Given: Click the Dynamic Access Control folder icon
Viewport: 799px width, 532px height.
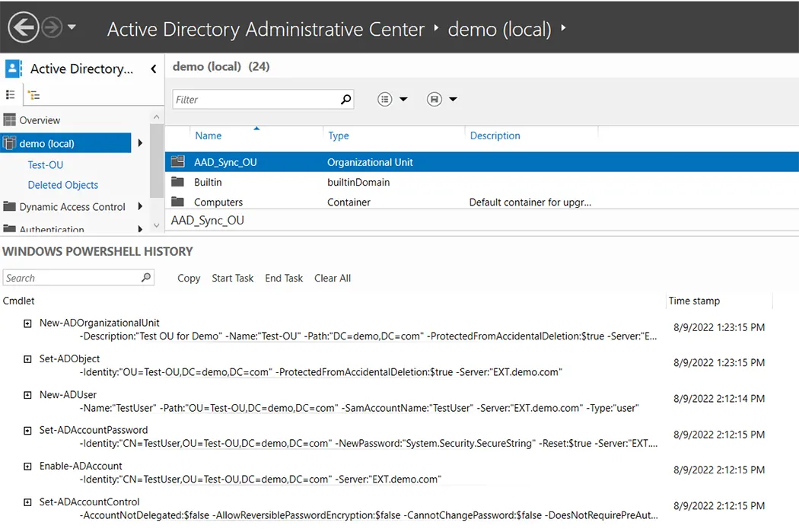Looking at the screenshot, I should click(9, 206).
